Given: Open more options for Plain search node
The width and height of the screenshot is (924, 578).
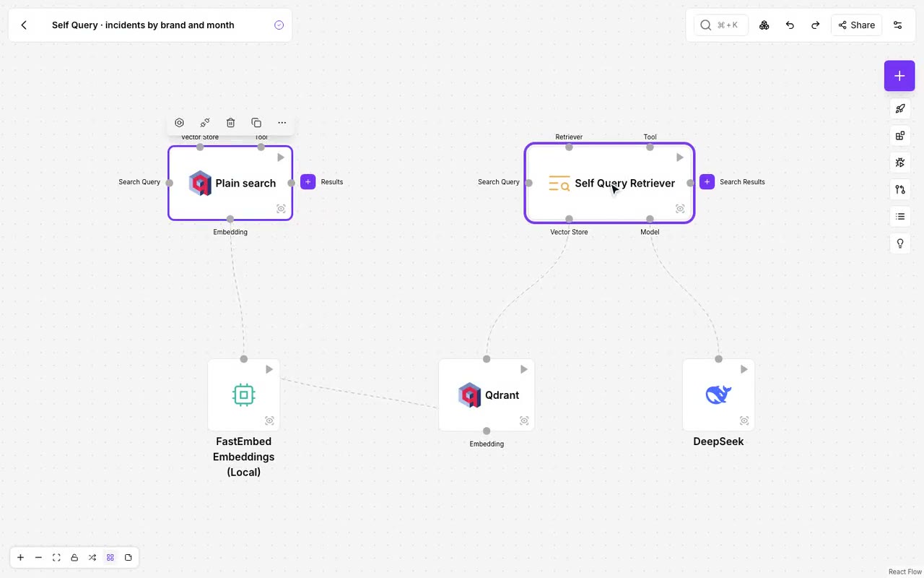Looking at the screenshot, I should pos(282,123).
